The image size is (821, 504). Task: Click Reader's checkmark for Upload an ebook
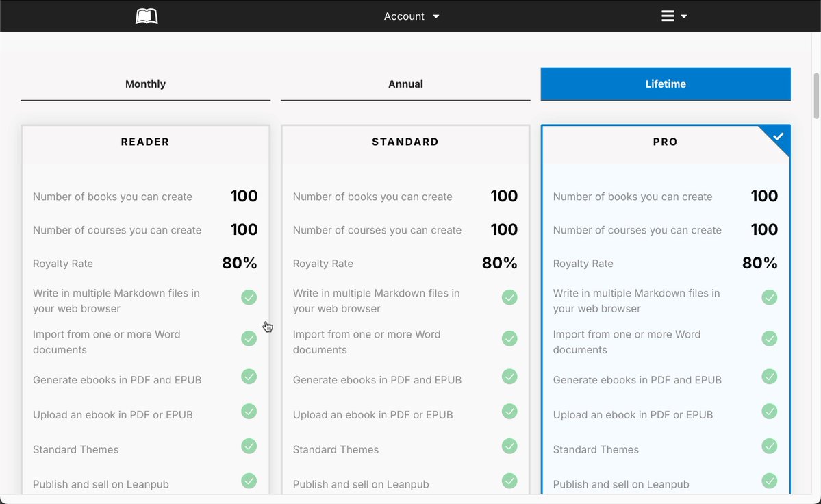[249, 412]
